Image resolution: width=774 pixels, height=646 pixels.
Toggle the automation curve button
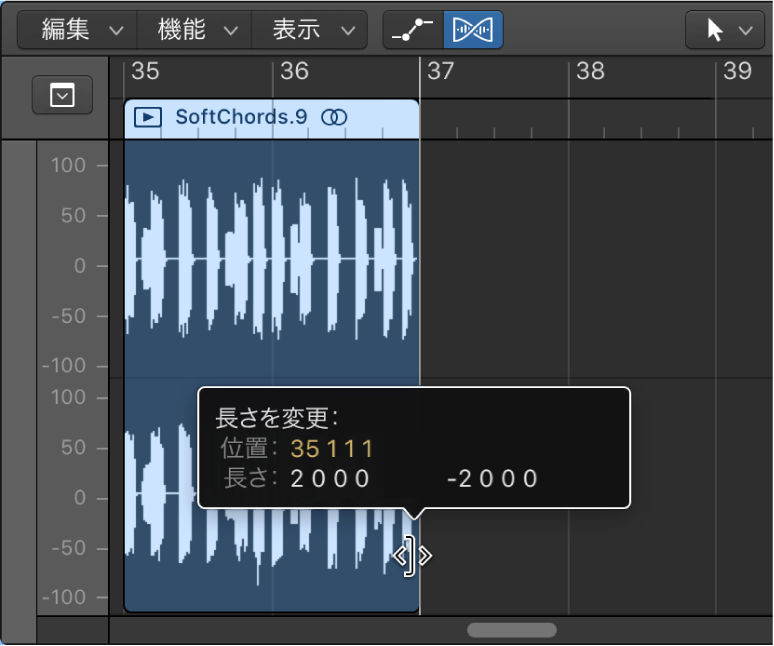413,30
